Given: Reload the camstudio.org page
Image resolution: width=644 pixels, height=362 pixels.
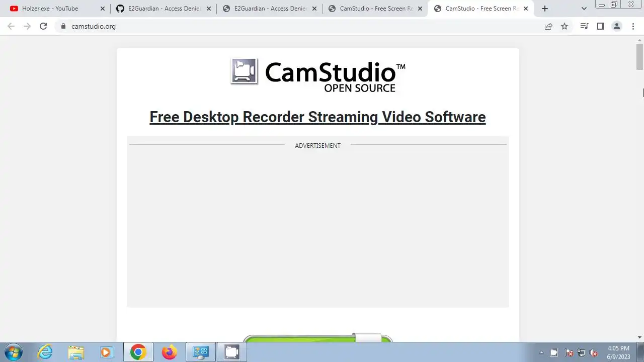Looking at the screenshot, I should 43,26.
